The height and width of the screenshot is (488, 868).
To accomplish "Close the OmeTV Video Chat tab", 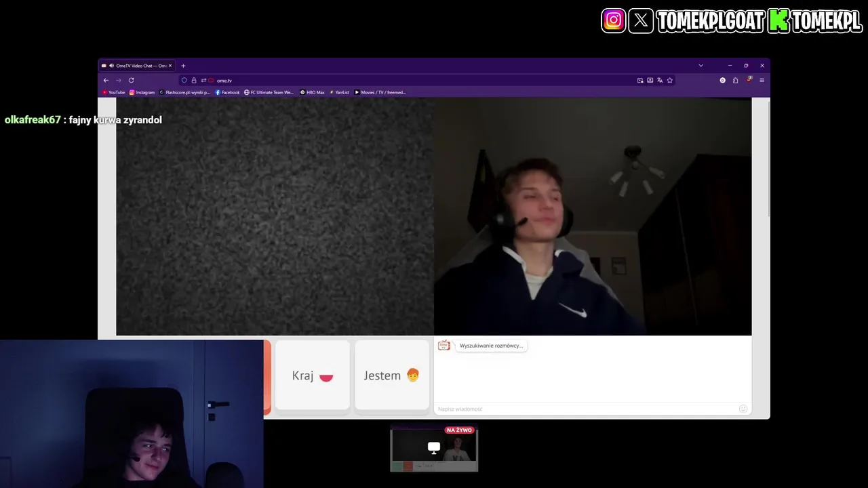I will pyautogui.click(x=170, y=66).
